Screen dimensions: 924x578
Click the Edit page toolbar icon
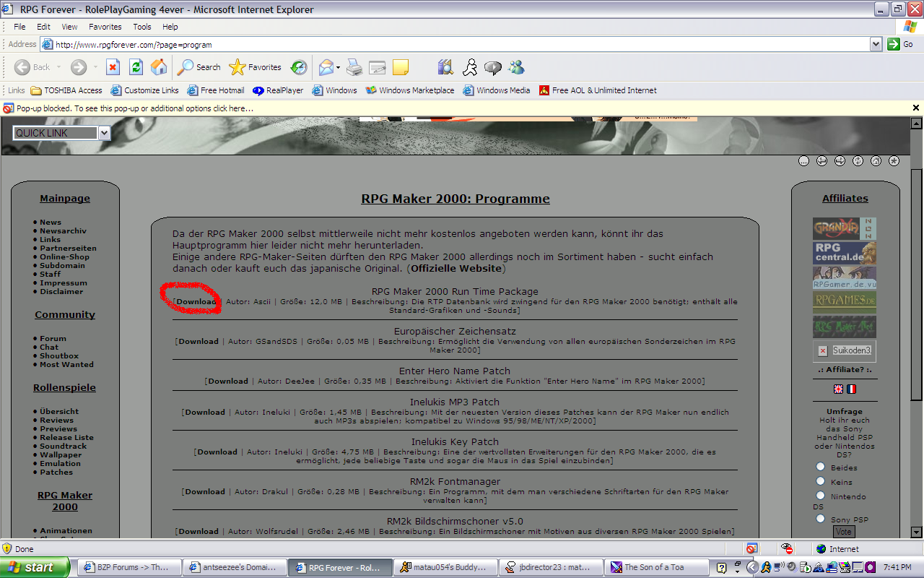(377, 67)
